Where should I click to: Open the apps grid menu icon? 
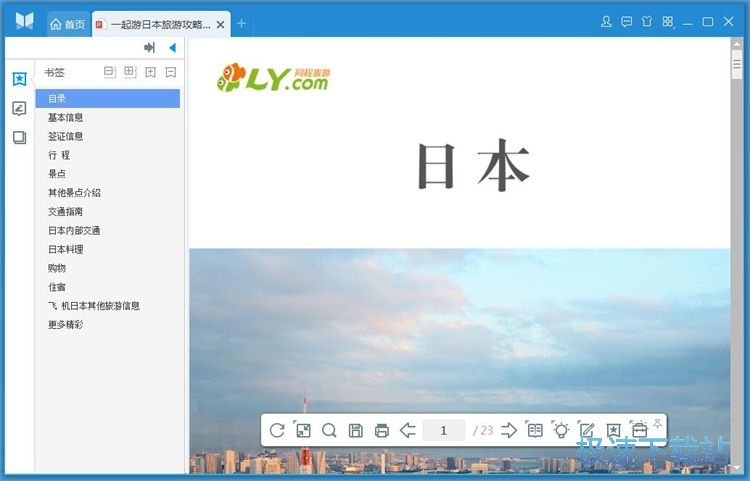pos(668,22)
